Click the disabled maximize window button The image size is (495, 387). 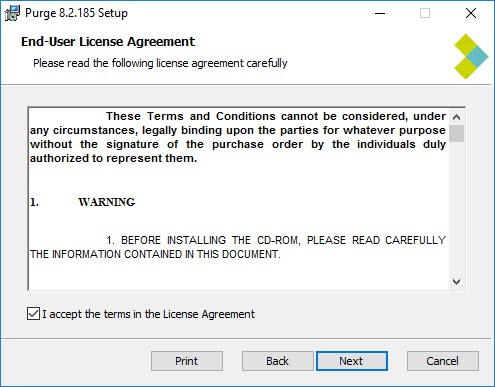pos(425,13)
